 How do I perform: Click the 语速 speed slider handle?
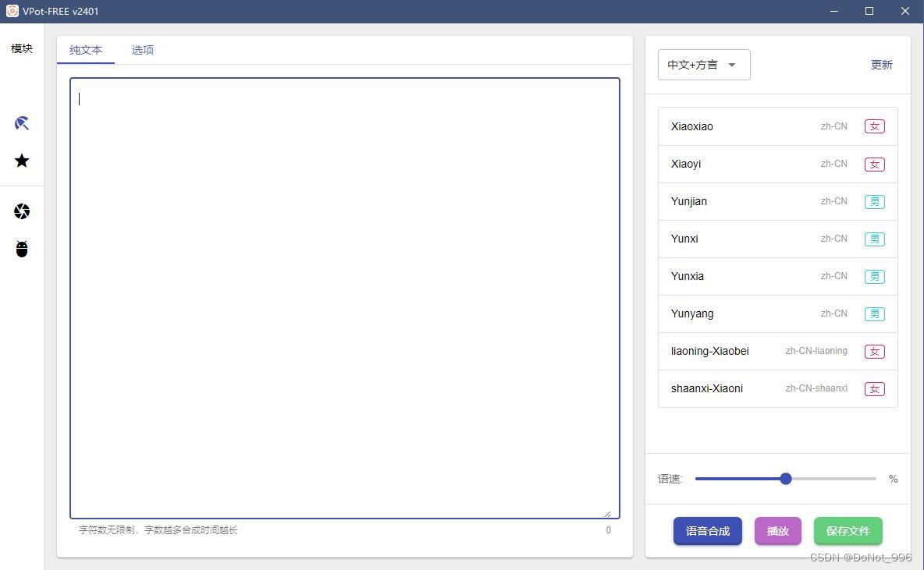coord(786,479)
